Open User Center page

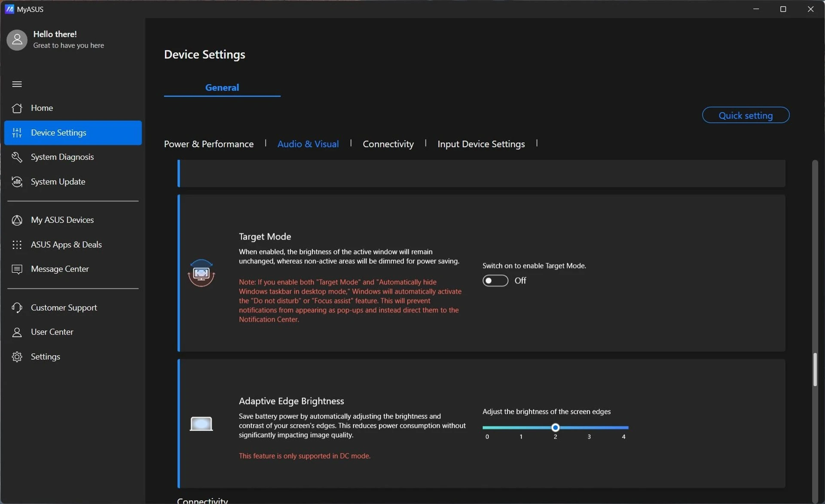point(73,332)
